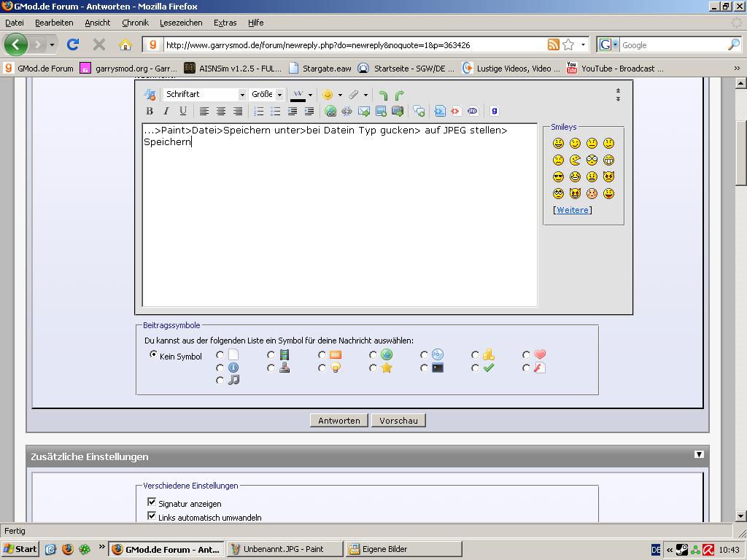Open the Lesezeichen menu
Viewport: 747px width, 560px height.
pos(181,23)
